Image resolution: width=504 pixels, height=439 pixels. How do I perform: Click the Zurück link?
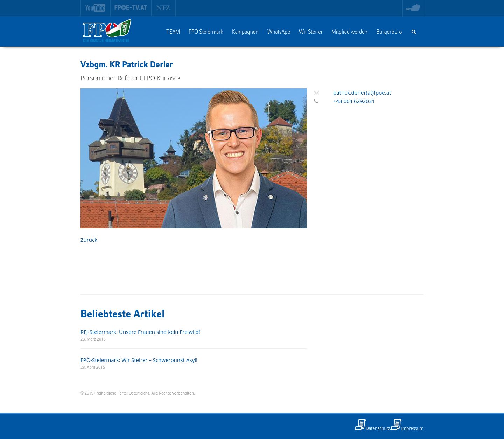[89, 240]
